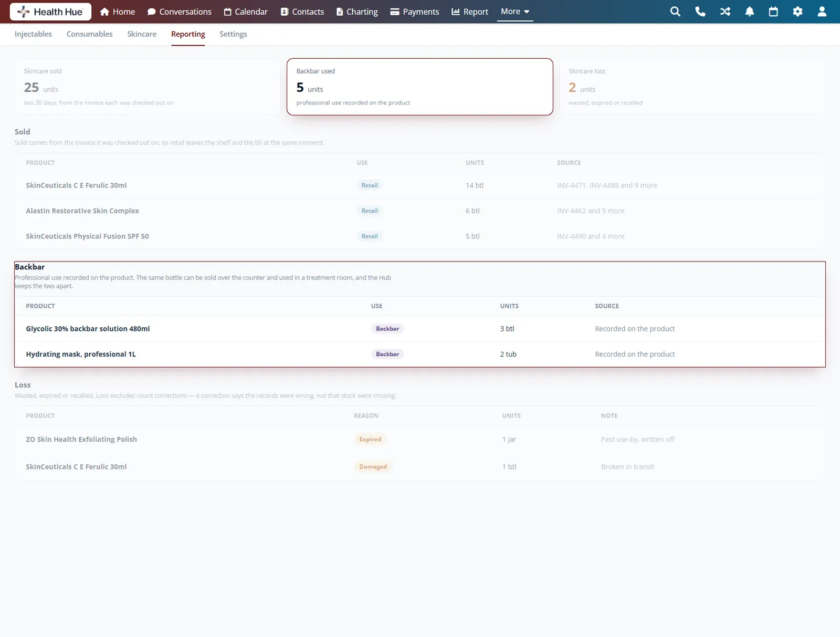Click the Alastin Restorative Skin Complex row
Viewport: 840px width, 637px height.
pos(420,211)
